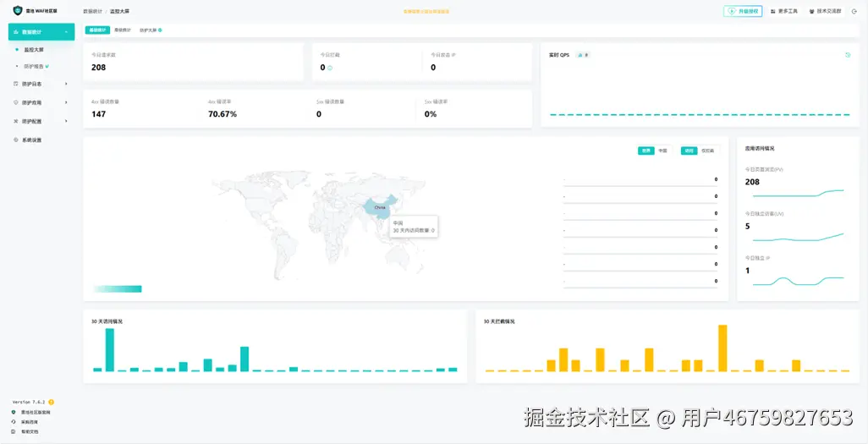Screen dimensions: 868x444
Task: Expand 防护应用 submenu arrow
Action: point(67,102)
